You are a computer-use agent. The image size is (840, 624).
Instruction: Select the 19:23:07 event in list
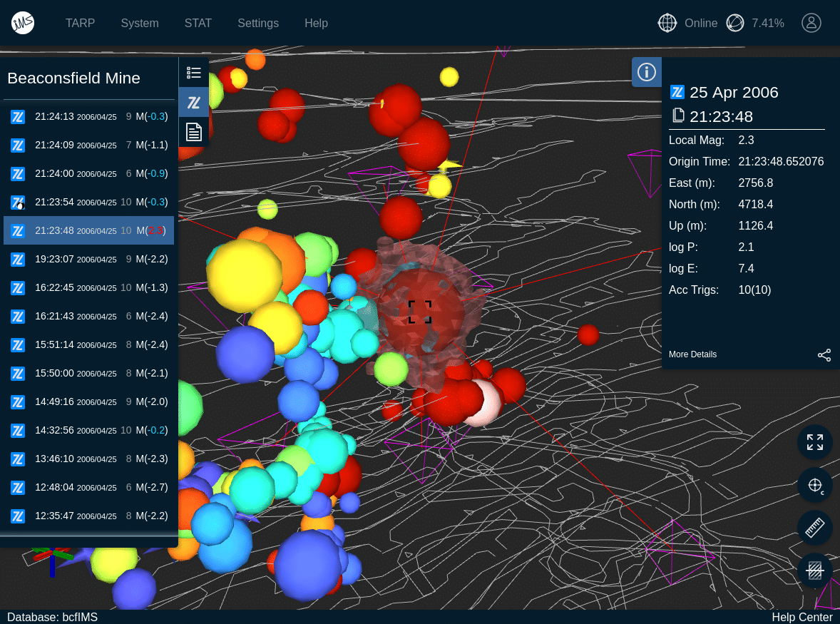click(x=89, y=259)
